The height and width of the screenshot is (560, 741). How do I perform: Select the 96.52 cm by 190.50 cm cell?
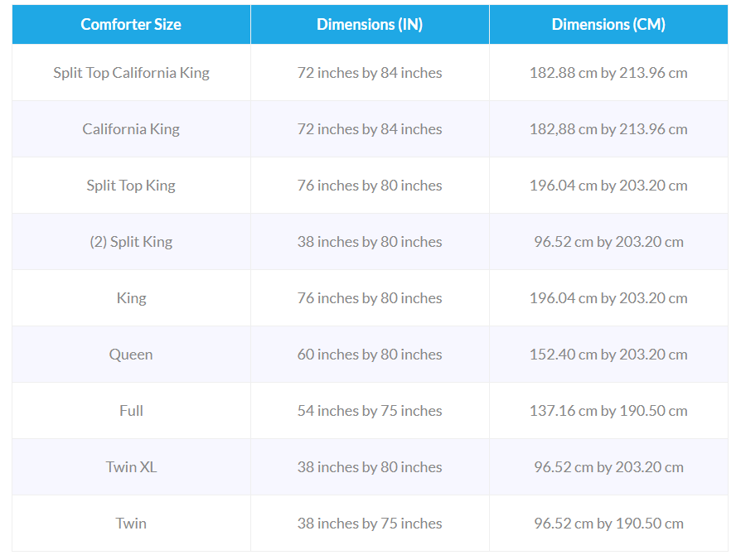click(608, 524)
